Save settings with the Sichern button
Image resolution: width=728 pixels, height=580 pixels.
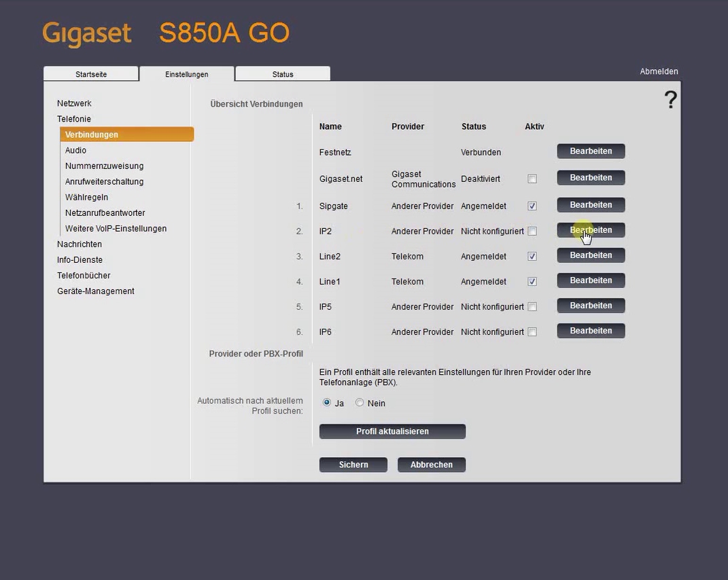(x=353, y=465)
